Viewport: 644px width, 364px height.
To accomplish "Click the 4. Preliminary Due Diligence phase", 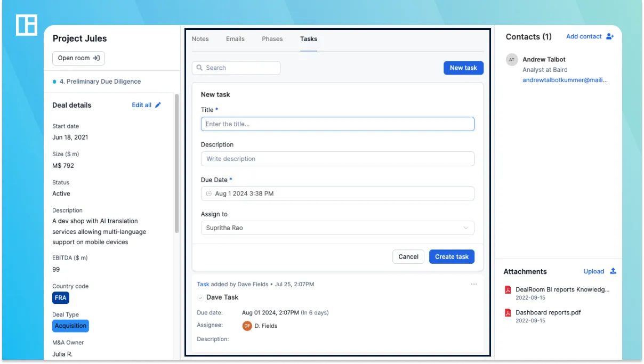I will point(100,82).
